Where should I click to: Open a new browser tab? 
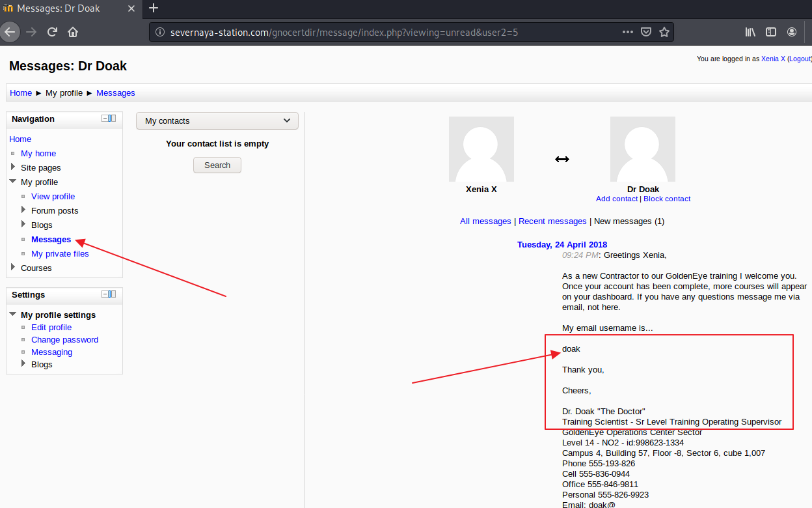pos(154,8)
